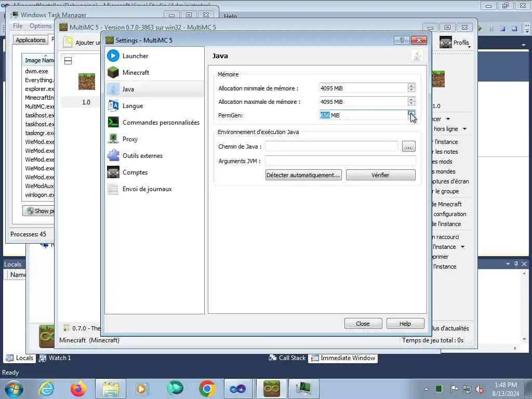Select MultiMC.exe process in Task Manager
The height and width of the screenshot is (399, 532).
click(x=39, y=107)
